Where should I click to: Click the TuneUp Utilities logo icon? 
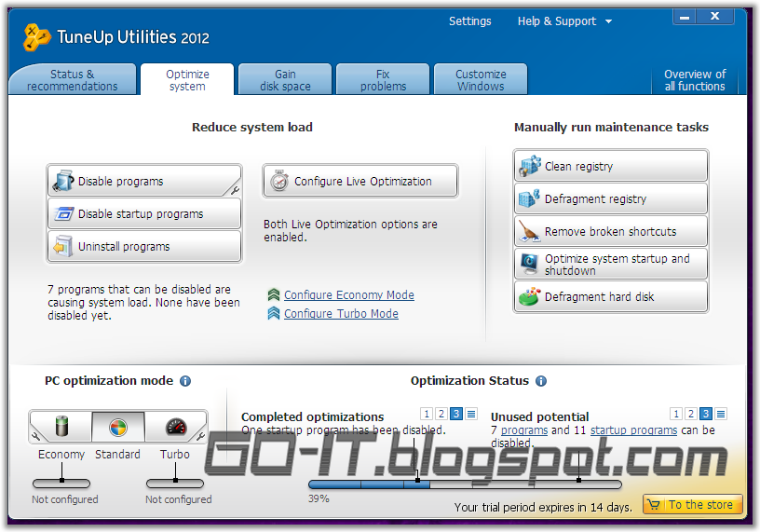[x=36, y=37]
